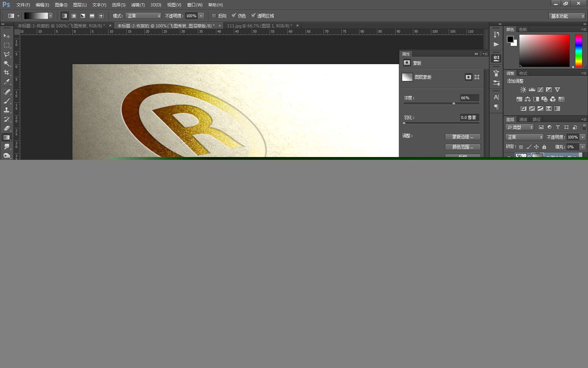Choose diamond gradient style
This screenshot has width=588, height=368.
[101, 16]
